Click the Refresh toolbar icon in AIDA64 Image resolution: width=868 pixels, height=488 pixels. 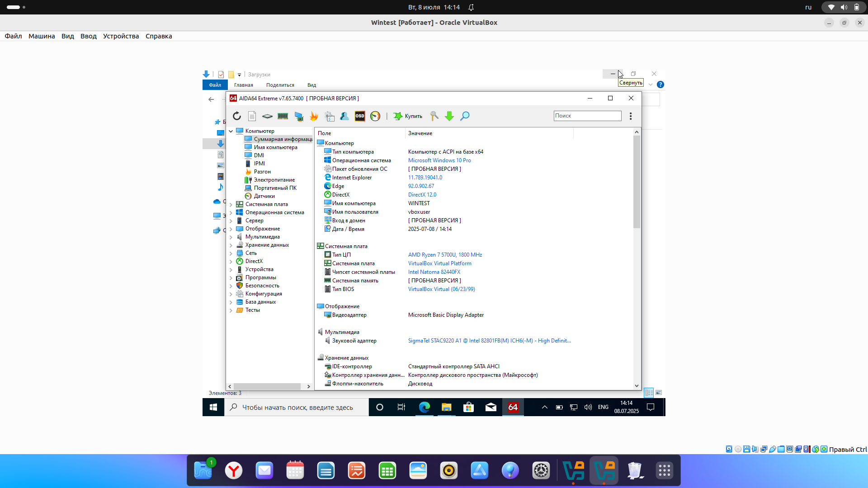pyautogui.click(x=237, y=116)
